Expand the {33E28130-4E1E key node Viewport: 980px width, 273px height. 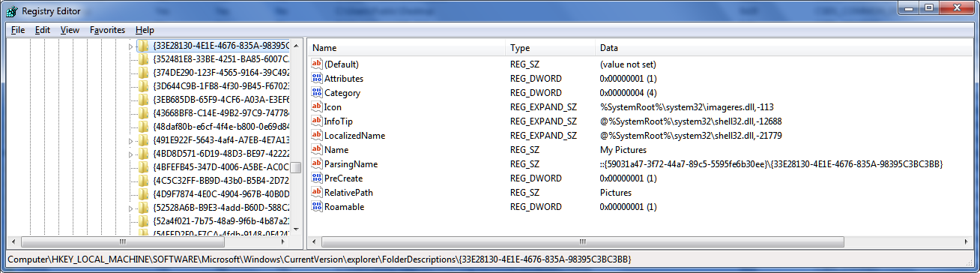click(130, 46)
